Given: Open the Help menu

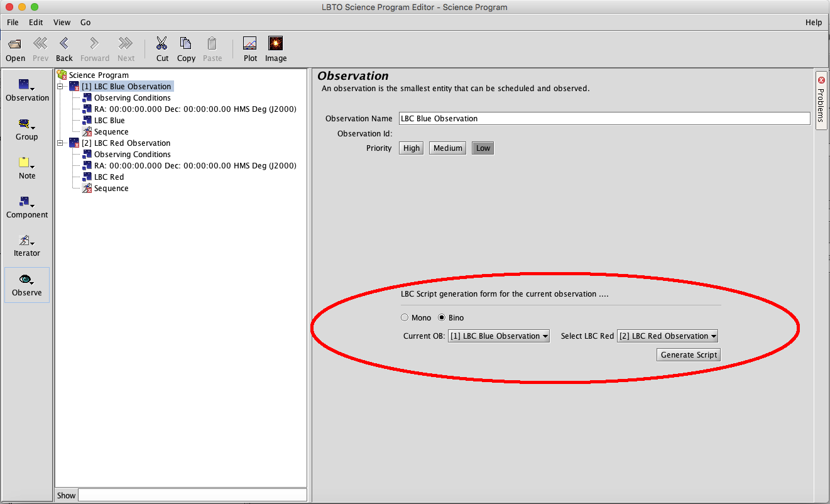Looking at the screenshot, I should (x=814, y=22).
